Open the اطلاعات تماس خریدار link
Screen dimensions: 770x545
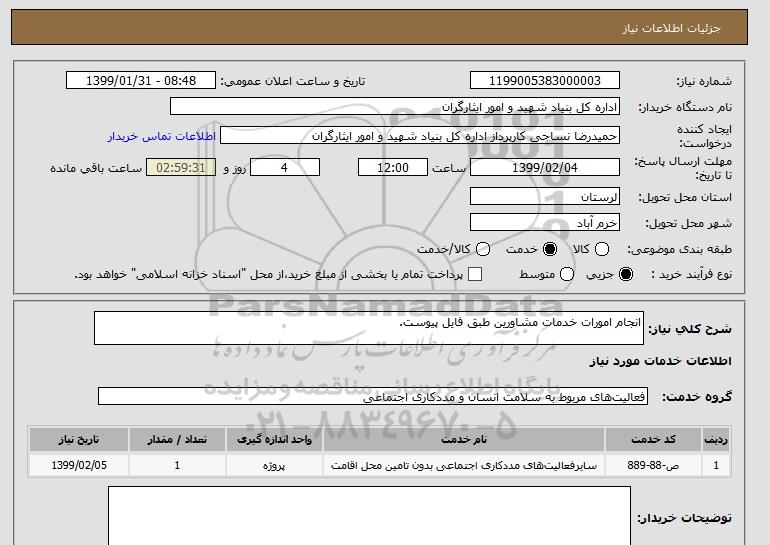[162, 136]
